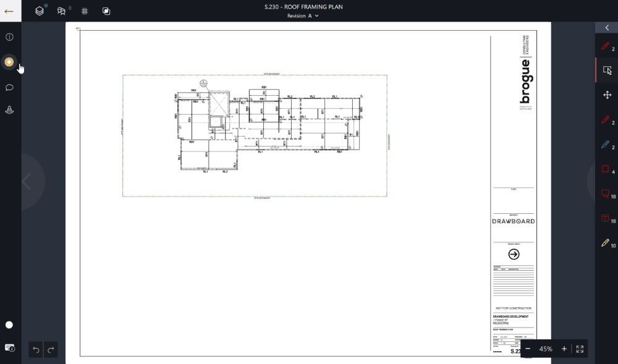Open the comments chat panel

tap(9, 87)
